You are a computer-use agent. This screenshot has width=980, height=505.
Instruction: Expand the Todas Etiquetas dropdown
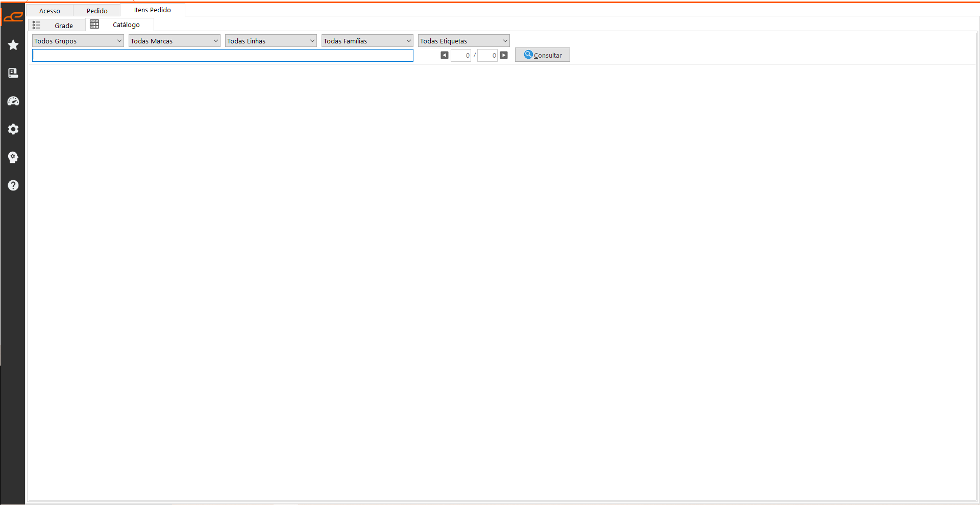463,41
